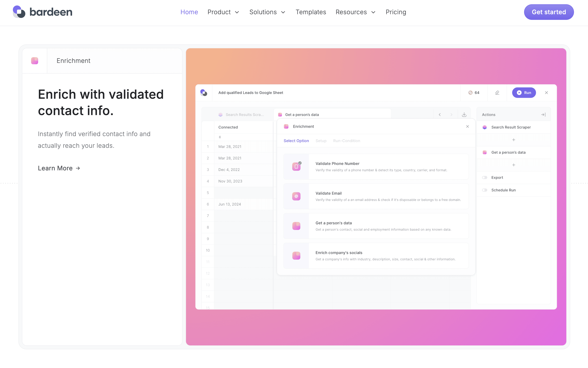Click the Bardeen icon in playbook header

coord(204,92)
